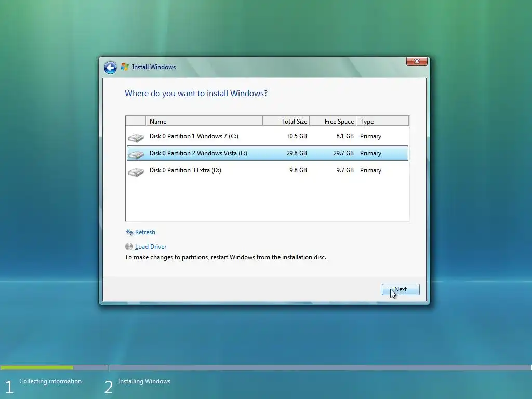Click the 29.7 GB free space value
Screen dimensions: 532x399
coord(343,153)
